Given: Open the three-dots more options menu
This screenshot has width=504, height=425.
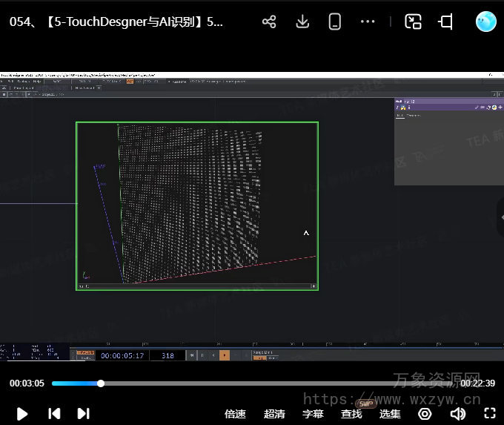Looking at the screenshot, I should (x=368, y=22).
